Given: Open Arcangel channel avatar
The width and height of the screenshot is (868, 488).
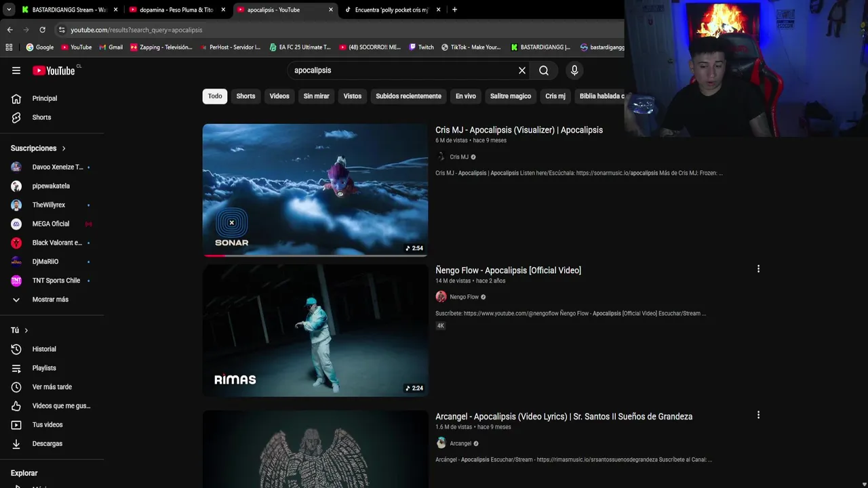Looking at the screenshot, I should (441, 443).
